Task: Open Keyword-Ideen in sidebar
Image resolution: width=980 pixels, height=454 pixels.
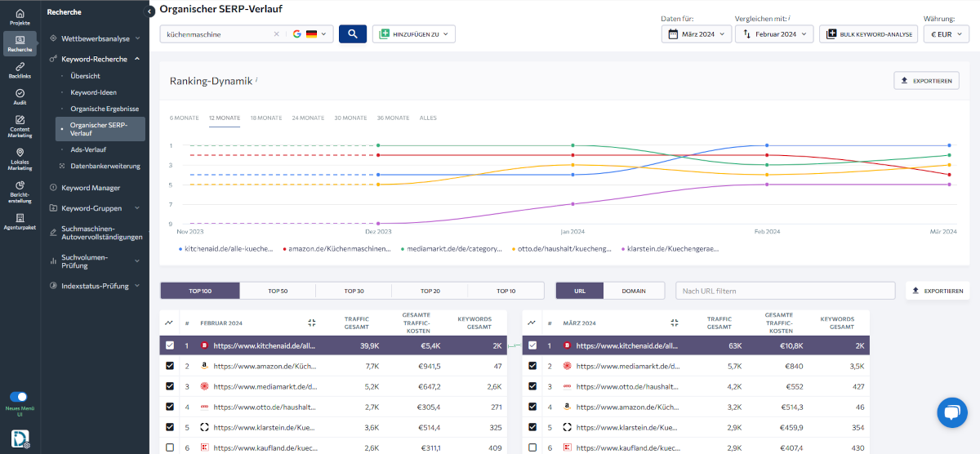Action: coord(93,92)
